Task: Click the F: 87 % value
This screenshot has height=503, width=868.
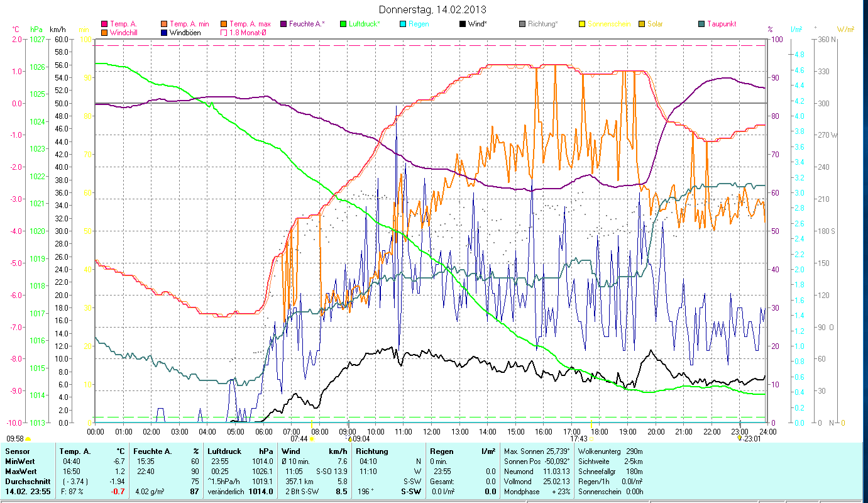Action: 71,492
